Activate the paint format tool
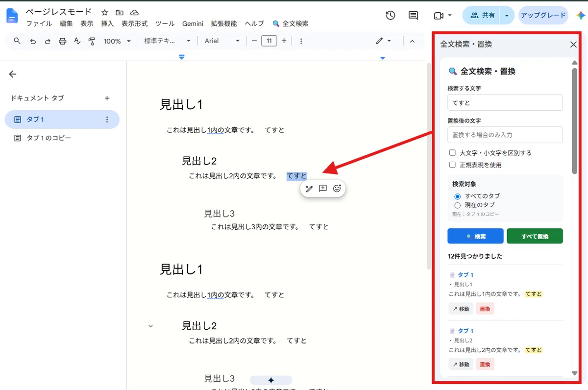The height and width of the screenshot is (390, 588). tap(92, 41)
